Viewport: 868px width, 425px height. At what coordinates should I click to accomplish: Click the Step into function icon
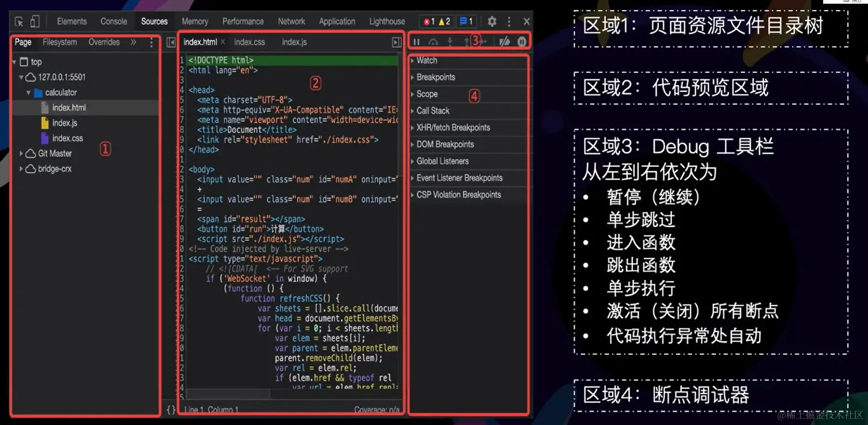pos(450,42)
